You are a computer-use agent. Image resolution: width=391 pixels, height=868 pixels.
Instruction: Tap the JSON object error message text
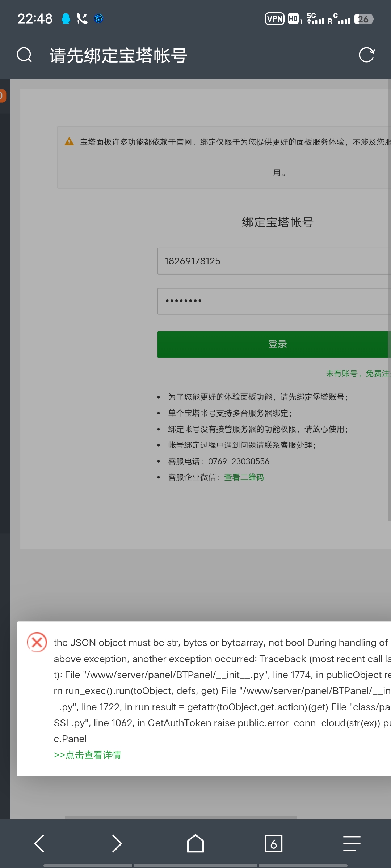[x=222, y=690]
